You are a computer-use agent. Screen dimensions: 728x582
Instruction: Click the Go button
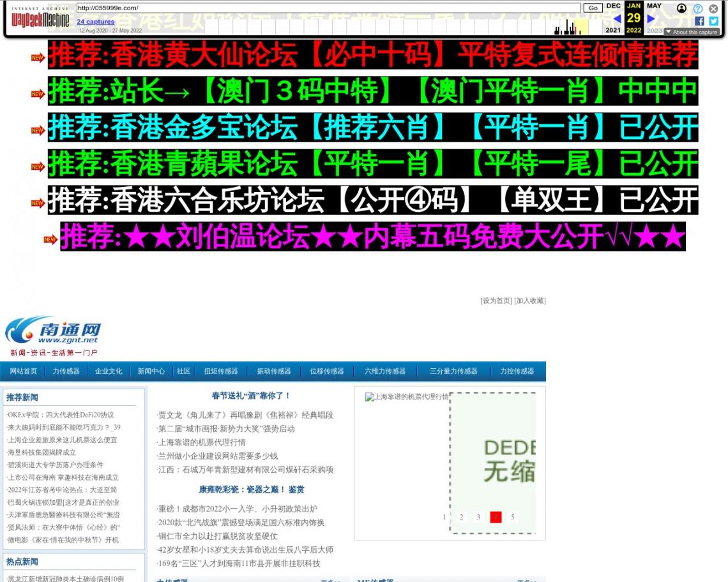593,8
